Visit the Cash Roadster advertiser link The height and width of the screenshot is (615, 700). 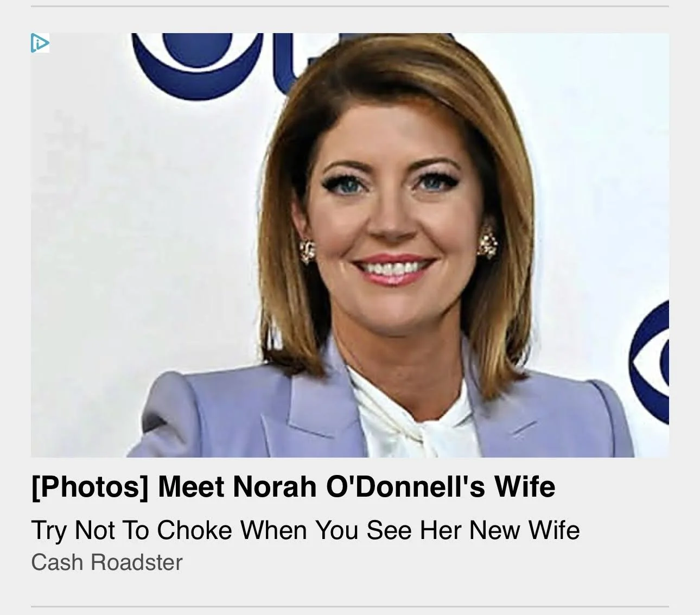coord(107,562)
